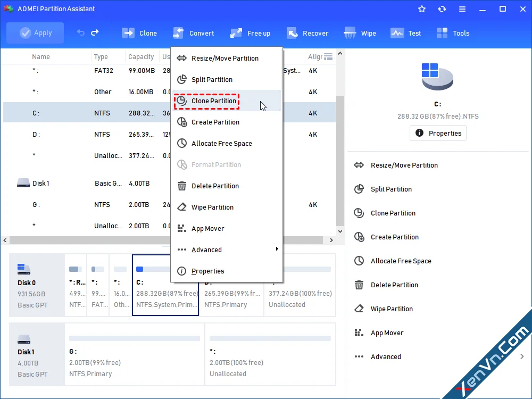Image resolution: width=532 pixels, height=399 pixels.
Task: Redo the pending operation
Action: pos(95,32)
